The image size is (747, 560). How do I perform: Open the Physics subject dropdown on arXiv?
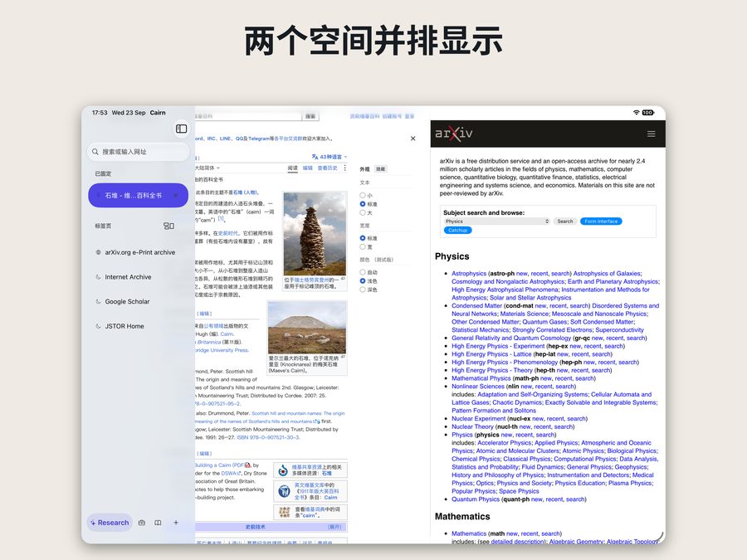click(x=497, y=222)
